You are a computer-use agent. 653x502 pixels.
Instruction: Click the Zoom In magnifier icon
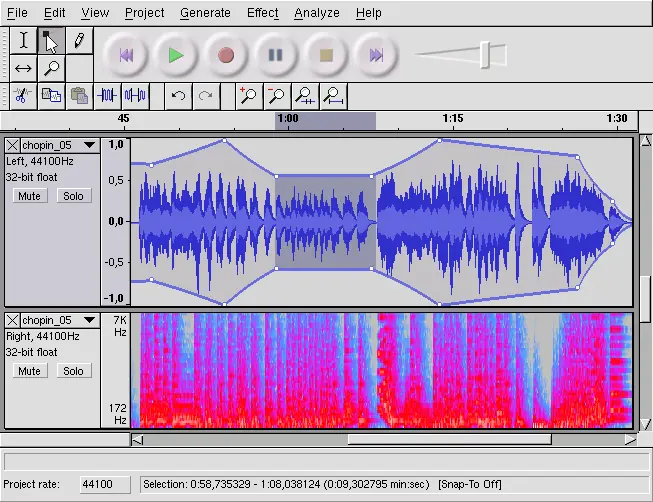[249, 96]
